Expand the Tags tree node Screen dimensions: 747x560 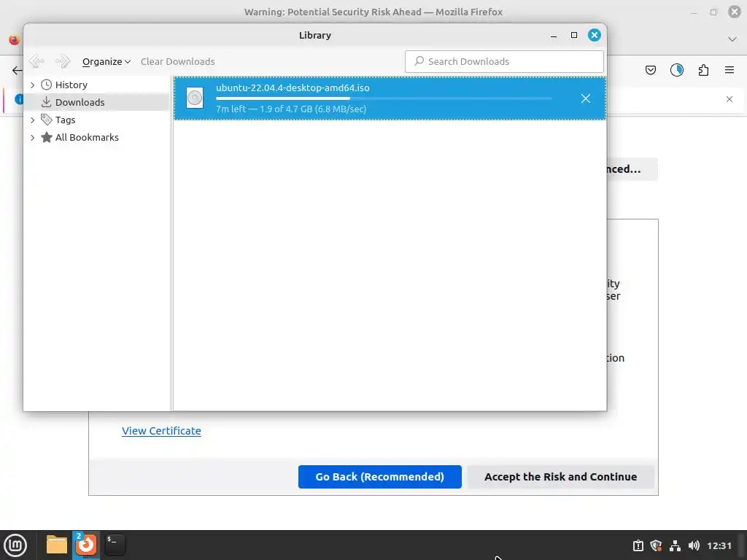[x=32, y=120]
